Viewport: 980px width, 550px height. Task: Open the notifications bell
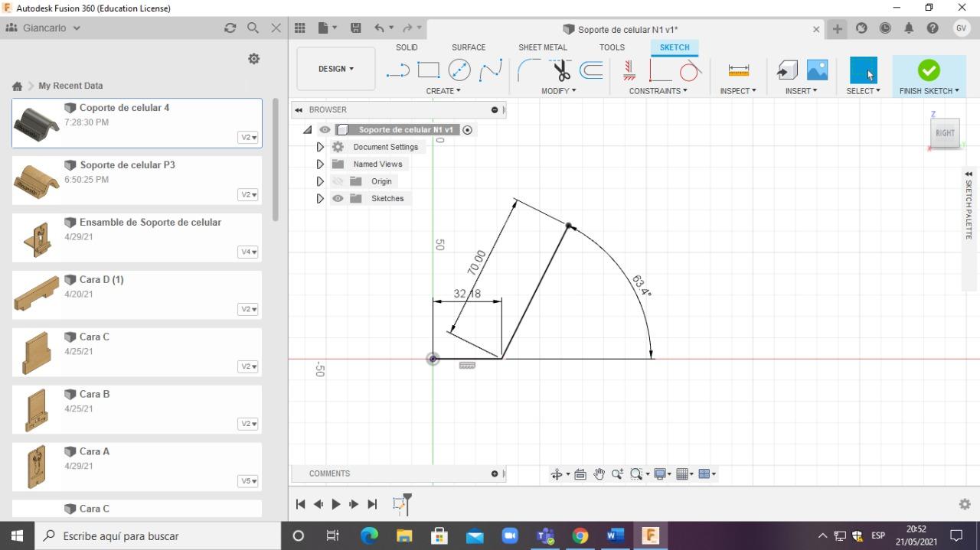[909, 28]
